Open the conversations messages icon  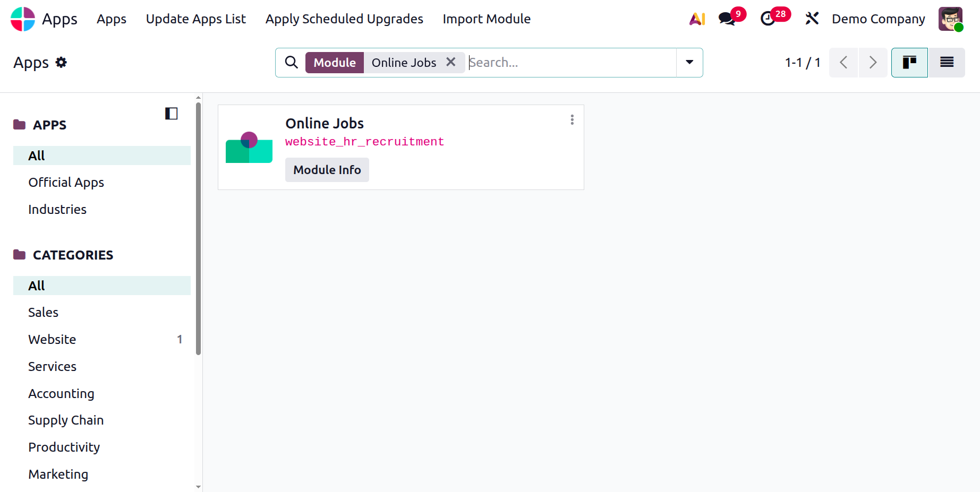click(727, 19)
